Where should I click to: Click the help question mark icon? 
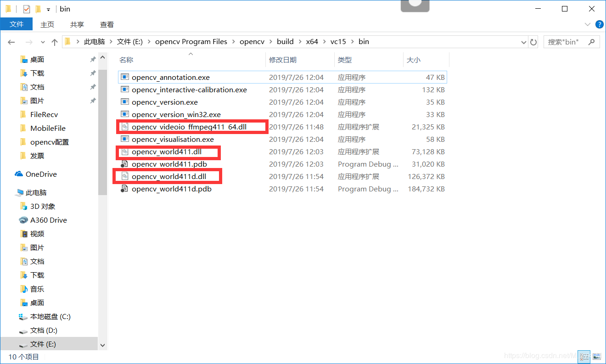(599, 24)
